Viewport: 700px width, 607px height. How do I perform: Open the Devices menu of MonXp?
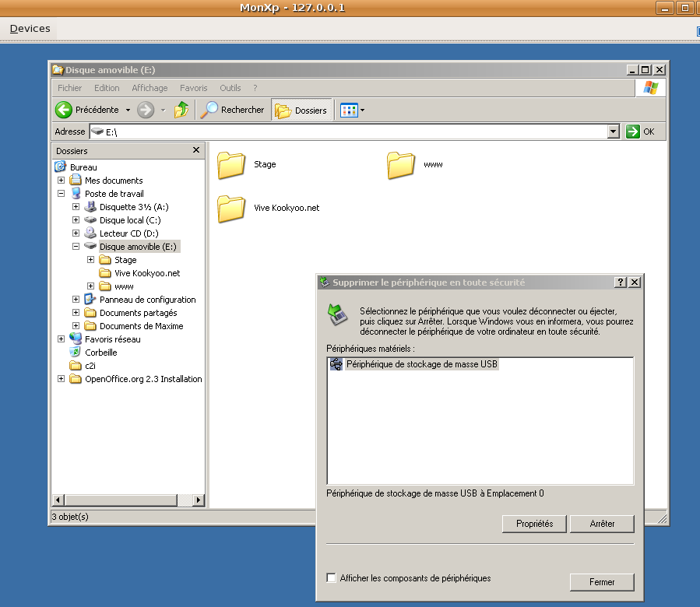click(30, 29)
